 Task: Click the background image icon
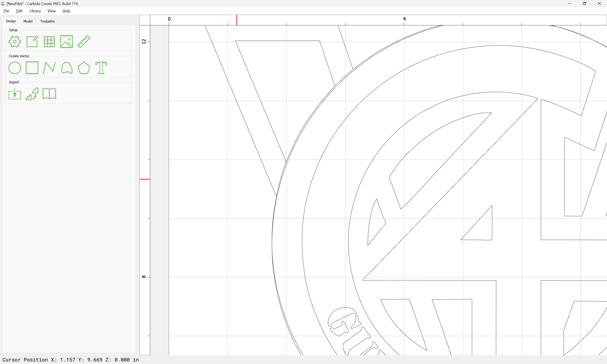tap(66, 41)
